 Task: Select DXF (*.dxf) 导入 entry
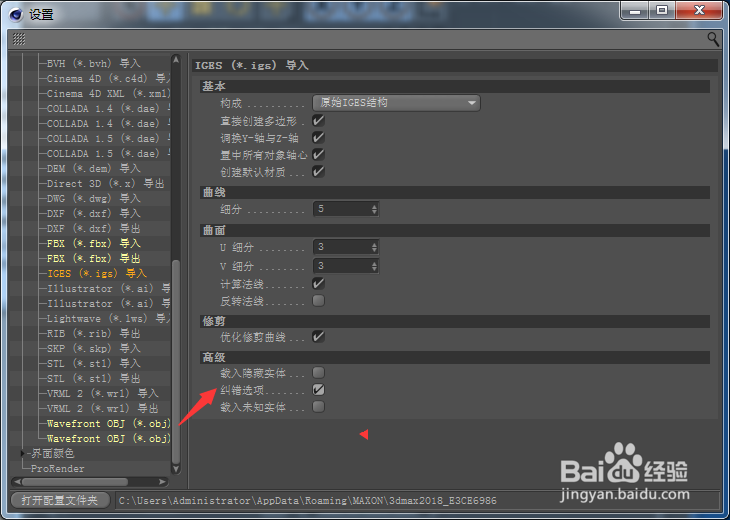click(94, 213)
